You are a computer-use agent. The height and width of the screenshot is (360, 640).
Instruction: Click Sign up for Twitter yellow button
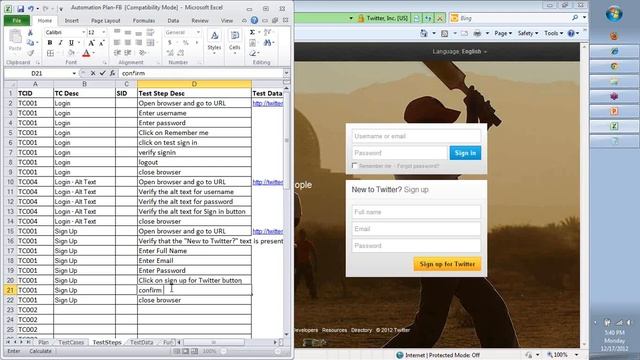[447, 264]
